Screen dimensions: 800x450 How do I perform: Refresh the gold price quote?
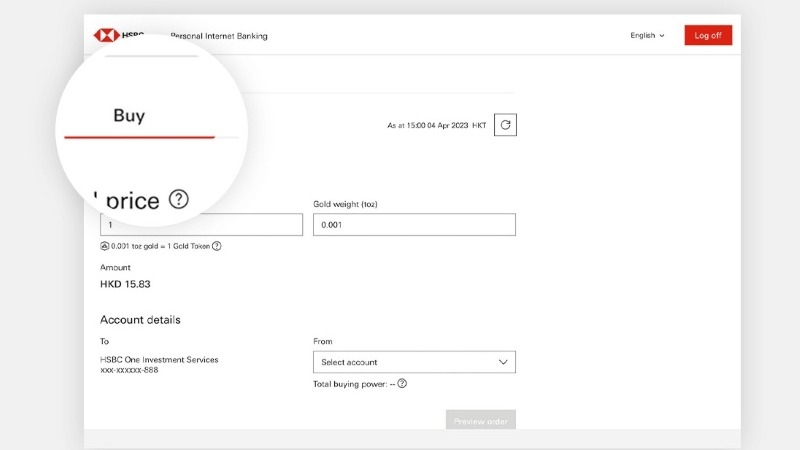coord(505,125)
